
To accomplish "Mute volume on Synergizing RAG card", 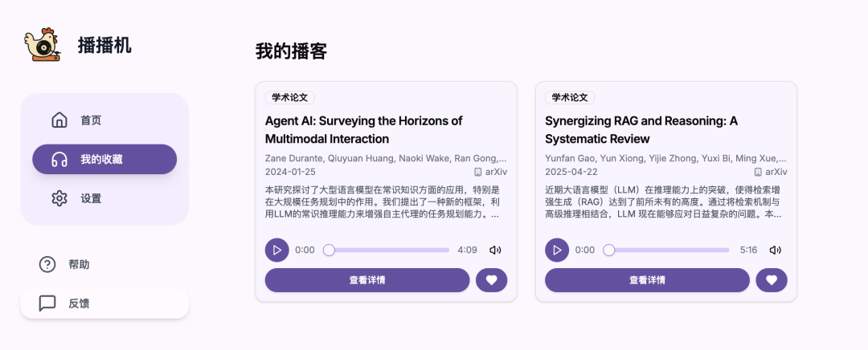I will [x=775, y=250].
